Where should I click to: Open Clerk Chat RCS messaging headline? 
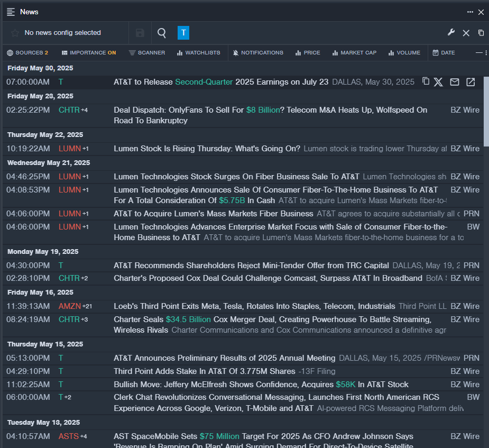(276, 403)
